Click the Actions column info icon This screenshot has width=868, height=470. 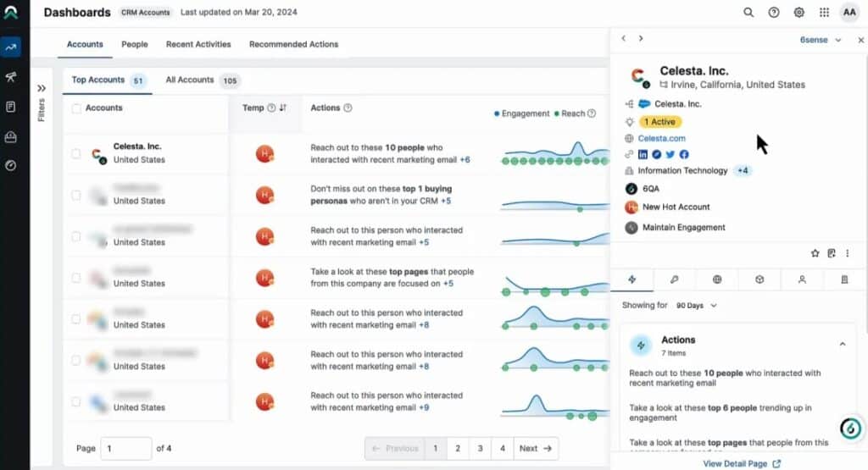(x=348, y=108)
